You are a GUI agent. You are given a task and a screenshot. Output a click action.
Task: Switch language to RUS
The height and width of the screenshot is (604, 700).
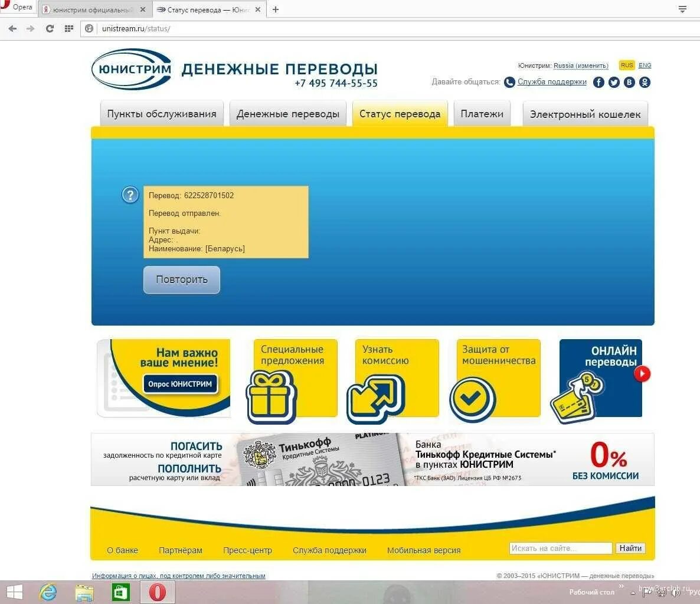coord(627,65)
